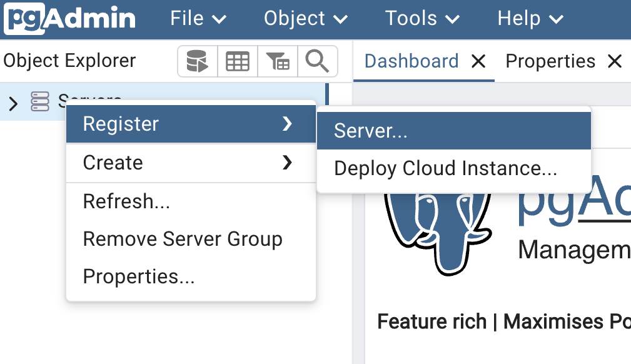Click the File menu dropdown chevron
The width and height of the screenshot is (631, 364).
tap(220, 19)
